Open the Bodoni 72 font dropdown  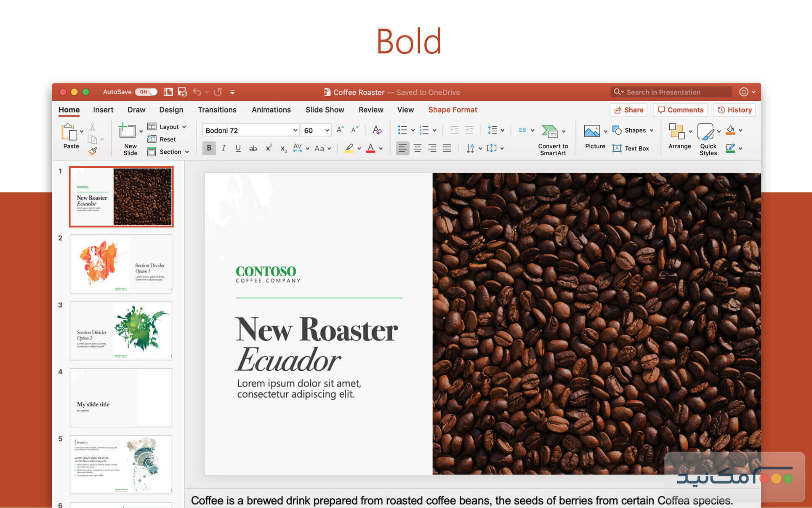[296, 130]
